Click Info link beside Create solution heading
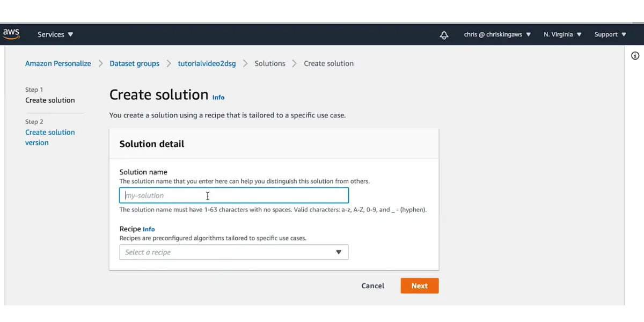 pyautogui.click(x=218, y=98)
